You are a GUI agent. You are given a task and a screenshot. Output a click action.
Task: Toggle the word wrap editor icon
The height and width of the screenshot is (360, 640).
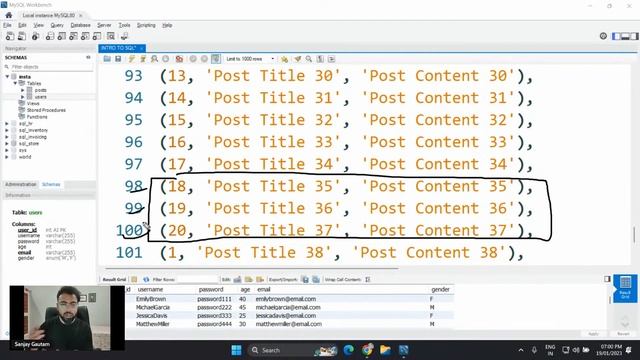331,59
